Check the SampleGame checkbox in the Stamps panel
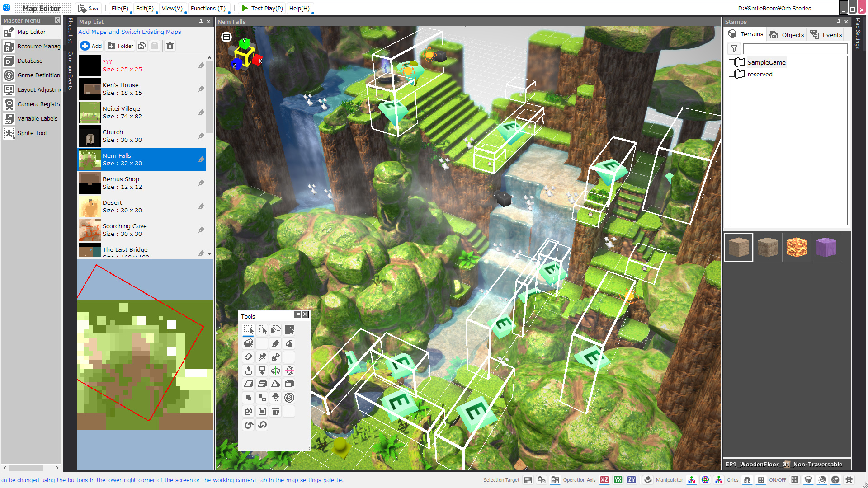The image size is (868, 488). click(731, 62)
